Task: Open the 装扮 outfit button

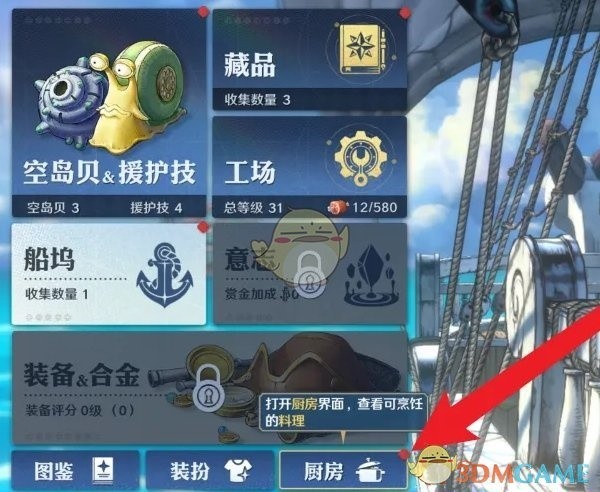Action: coord(210,470)
